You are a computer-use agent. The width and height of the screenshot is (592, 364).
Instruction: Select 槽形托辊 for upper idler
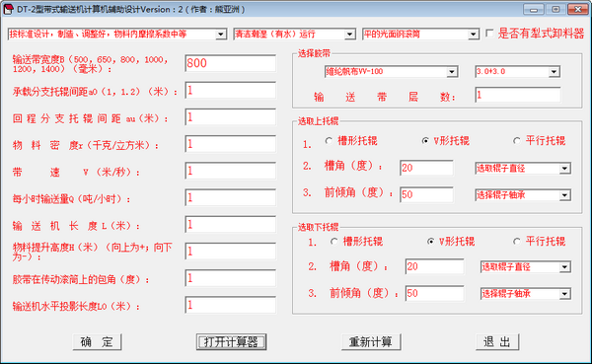[329, 141]
